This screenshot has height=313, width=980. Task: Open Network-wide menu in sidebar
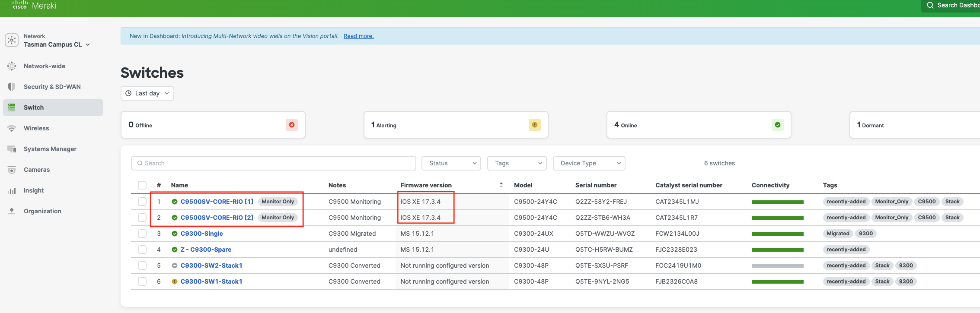[x=45, y=66]
